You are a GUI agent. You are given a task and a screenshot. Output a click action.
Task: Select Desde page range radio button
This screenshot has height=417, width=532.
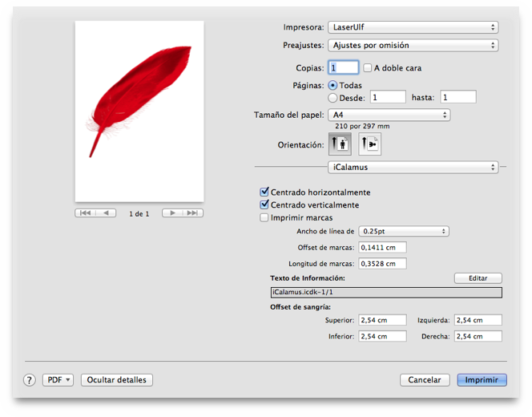332,98
